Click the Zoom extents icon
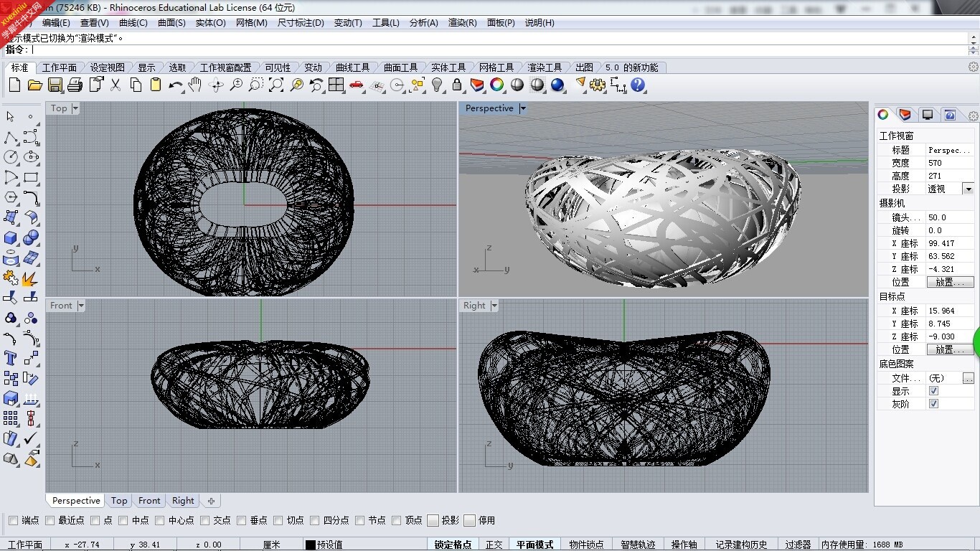 (276, 85)
